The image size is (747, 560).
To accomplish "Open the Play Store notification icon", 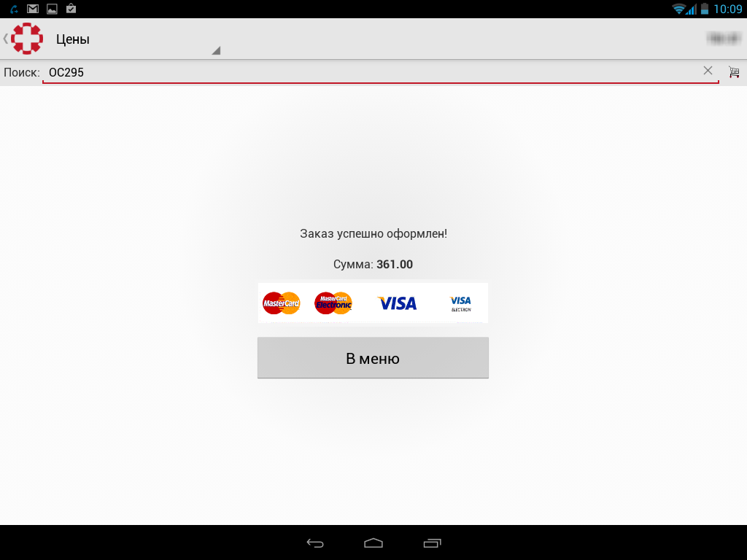I will click(x=71, y=8).
